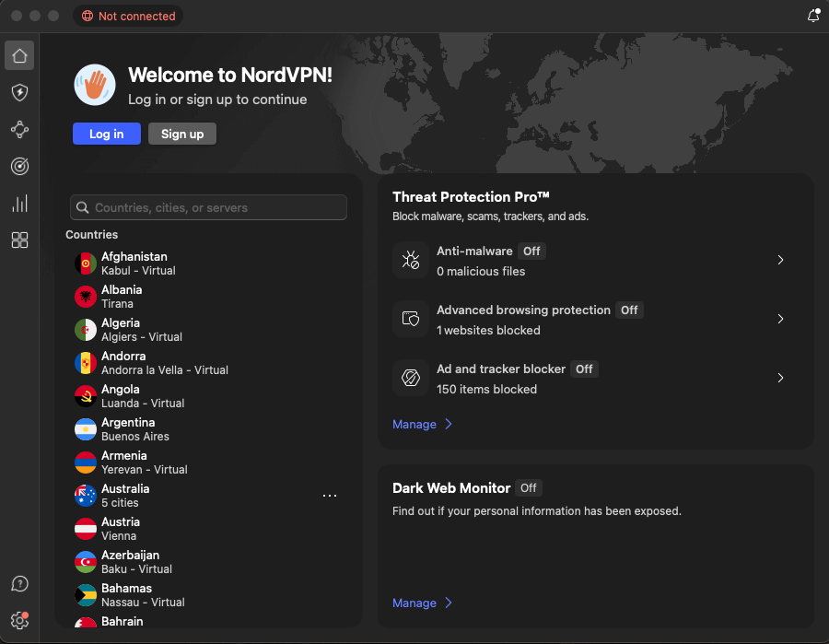Select Austria Vienna server
Image resolution: width=829 pixels, height=644 pixels.
pos(208,529)
